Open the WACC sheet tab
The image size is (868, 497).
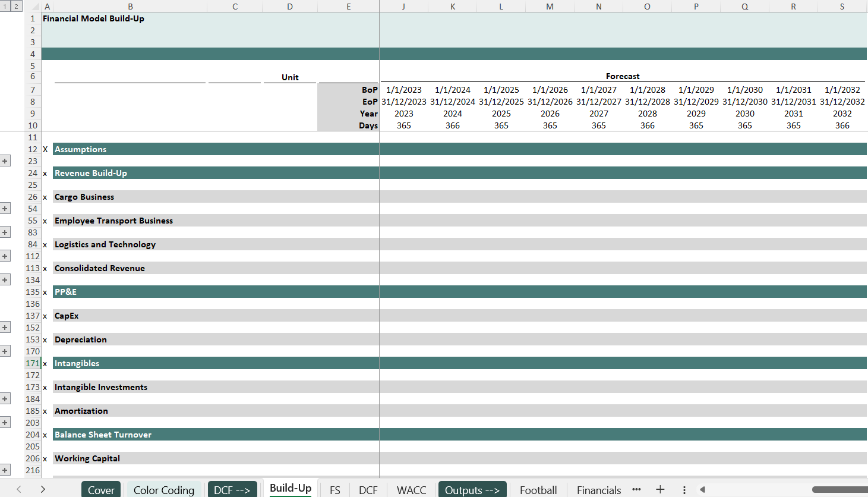click(412, 490)
